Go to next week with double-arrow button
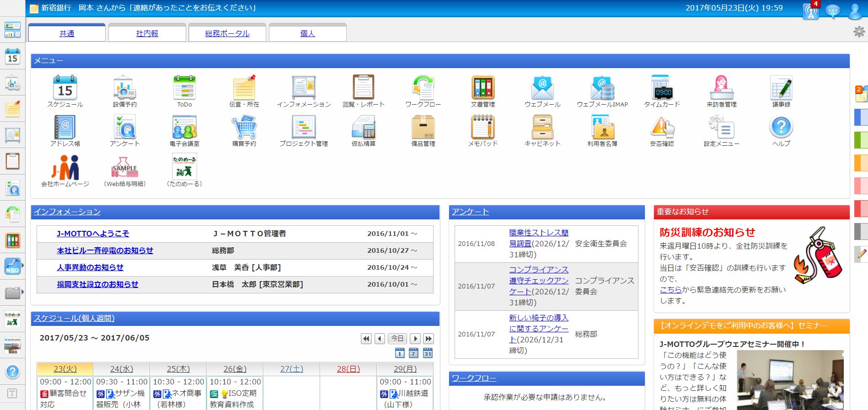Image resolution: width=868 pixels, height=410 pixels. 428,338
